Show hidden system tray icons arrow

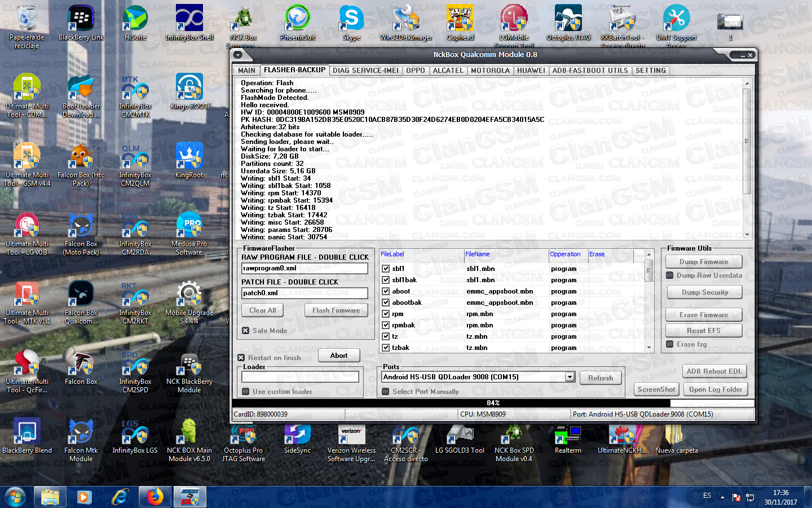tap(722, 497)
